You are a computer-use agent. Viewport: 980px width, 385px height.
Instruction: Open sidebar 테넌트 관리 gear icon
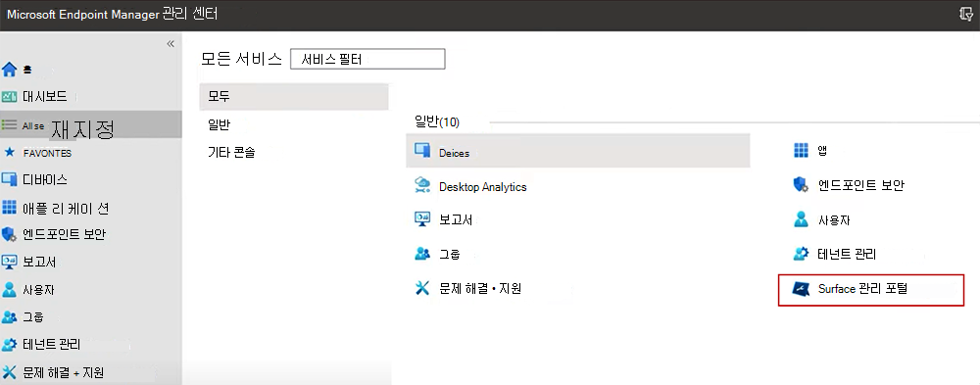[x=9, y=345]
